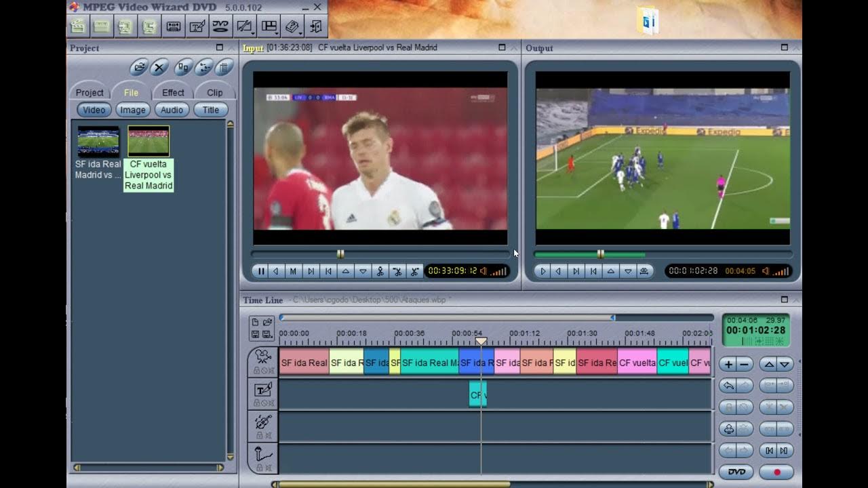Click the music track violin icon
The image size is (868, 488).
pyautogui.click(x=263, y=422)
